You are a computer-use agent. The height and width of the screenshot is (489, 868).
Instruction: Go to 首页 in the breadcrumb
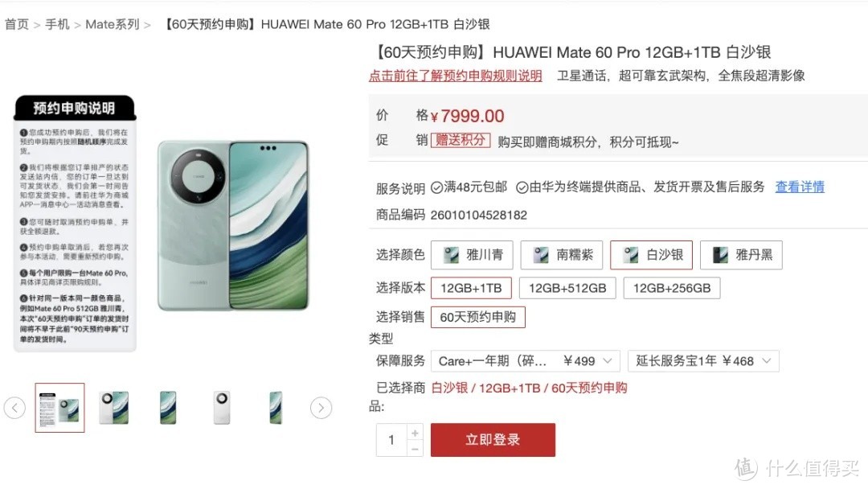point(17,24)
